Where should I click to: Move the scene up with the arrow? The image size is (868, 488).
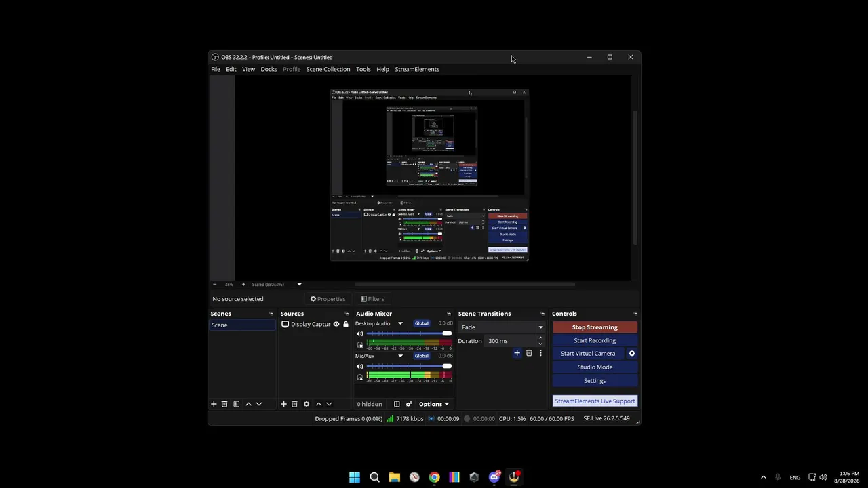[x=248, y=404]
